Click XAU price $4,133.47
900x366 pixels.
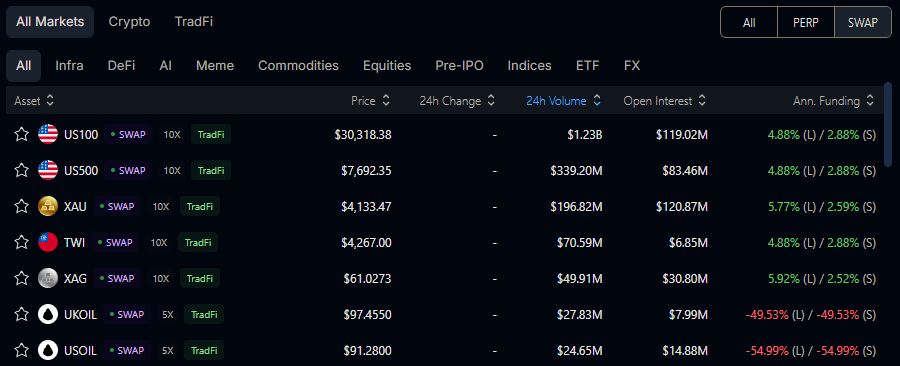coord(366,207)
